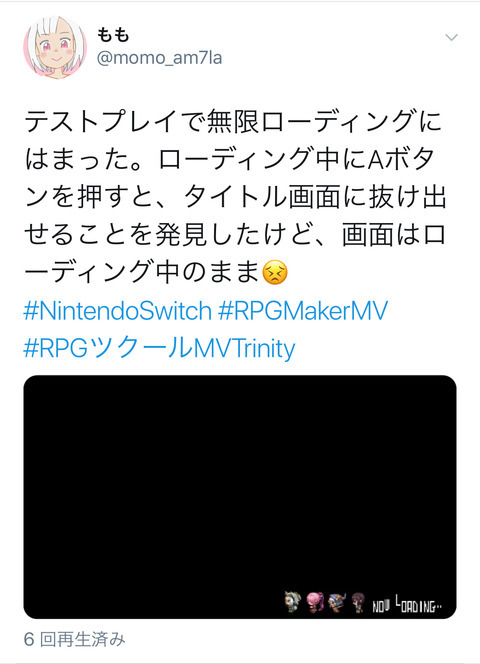Click the tweet body text about infinite loading
Image resolution: width=480 pixels, height=664 pixels.
pyautogui.click(x=235, y=196)
